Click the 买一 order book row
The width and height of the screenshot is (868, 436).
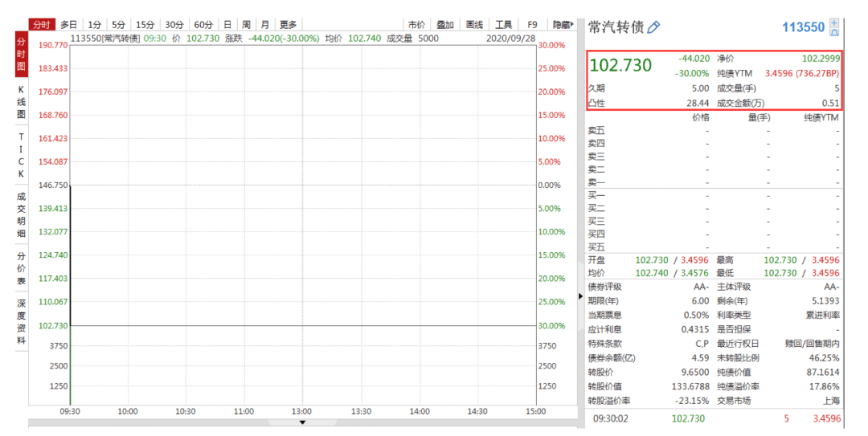714,195
